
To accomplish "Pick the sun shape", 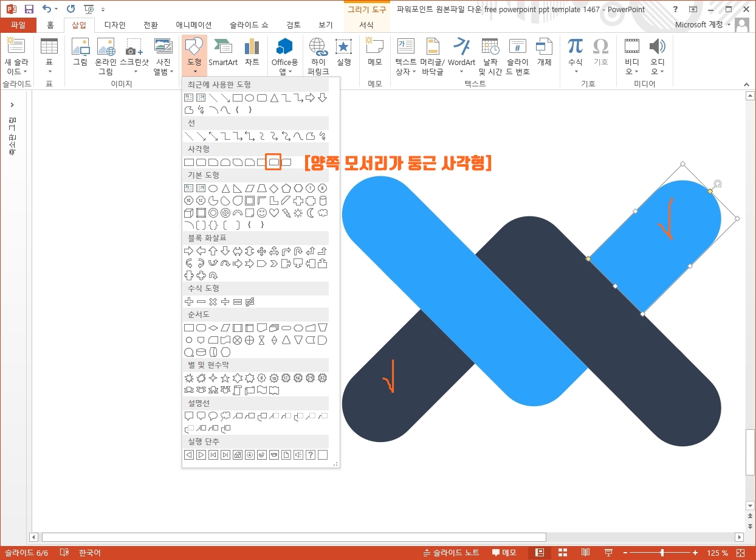I will [x=298, y=213].
